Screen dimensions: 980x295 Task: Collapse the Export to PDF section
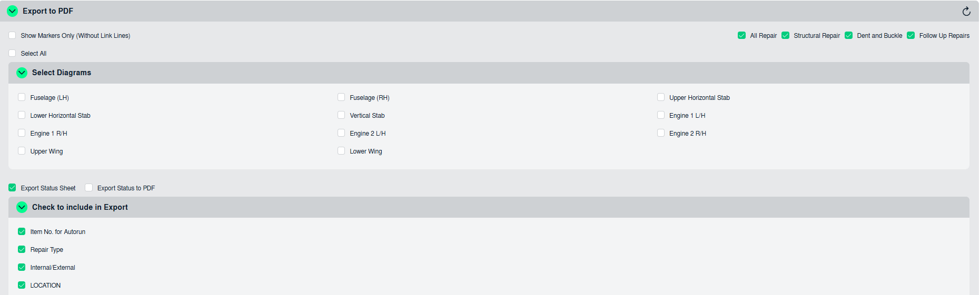coord(13,11)
